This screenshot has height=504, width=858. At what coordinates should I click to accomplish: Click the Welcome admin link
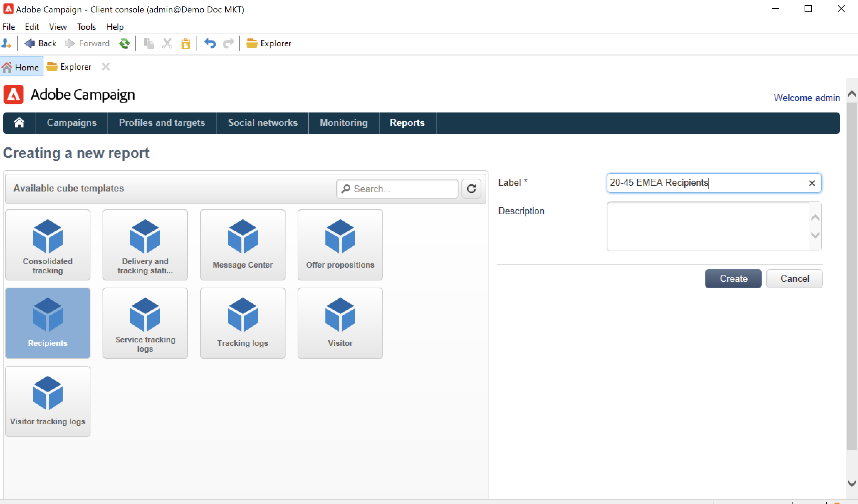click(806, 98)
